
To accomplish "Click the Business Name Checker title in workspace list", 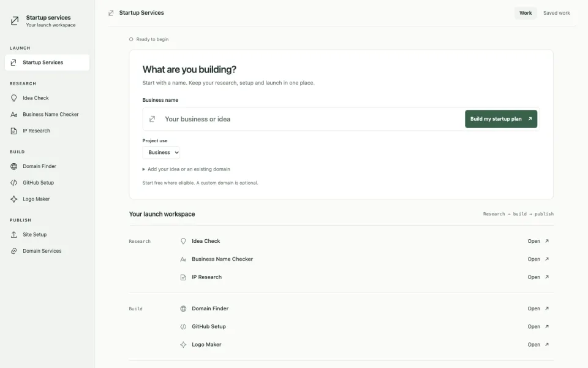I will tap(222, 259).
